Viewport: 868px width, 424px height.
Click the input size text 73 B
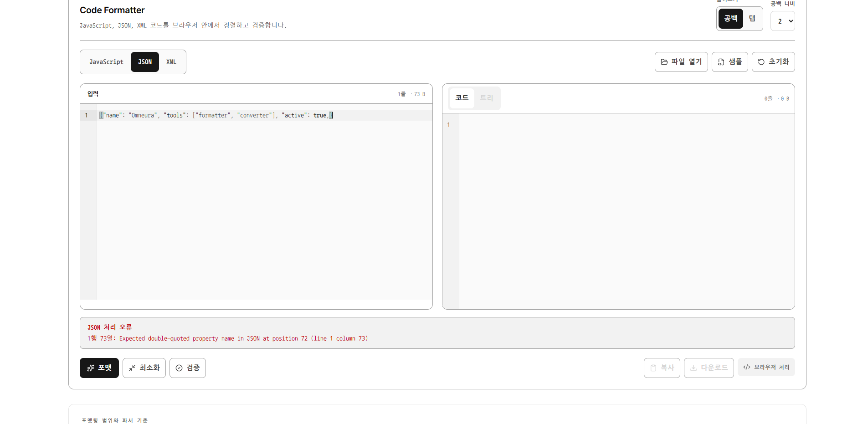420,94
